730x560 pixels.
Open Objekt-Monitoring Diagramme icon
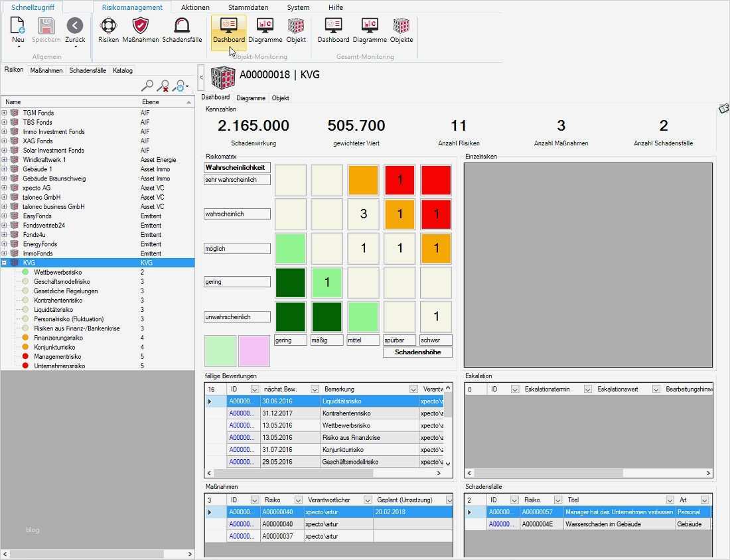pos(265,26)
